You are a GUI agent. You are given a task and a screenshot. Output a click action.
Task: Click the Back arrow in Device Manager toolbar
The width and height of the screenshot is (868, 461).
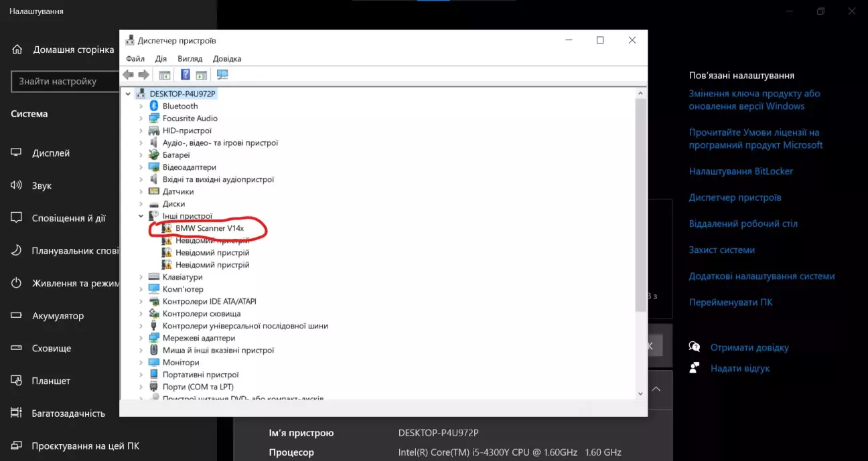coord(128,74)
